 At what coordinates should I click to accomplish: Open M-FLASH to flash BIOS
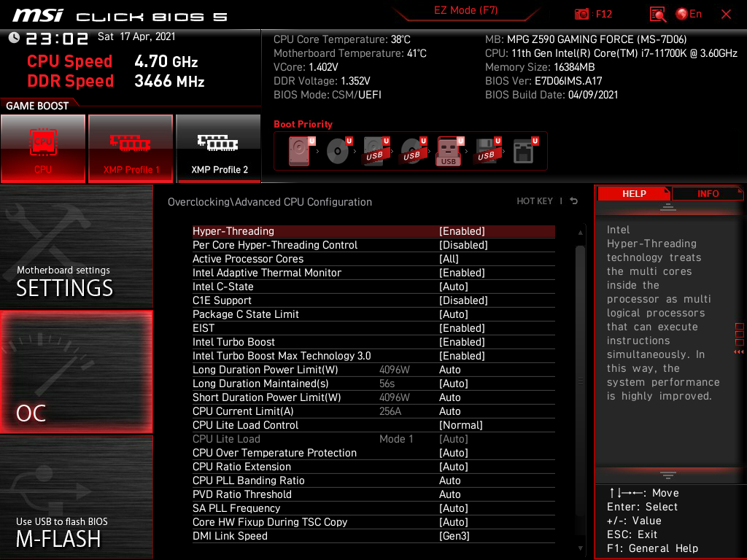pyautogui.click(x=76, y=497)
